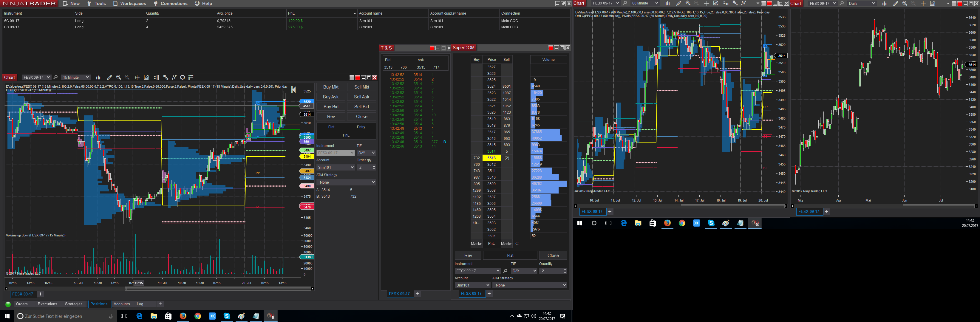Open SuperDOM ATM Strategy None dropdown

click(530, 285)
